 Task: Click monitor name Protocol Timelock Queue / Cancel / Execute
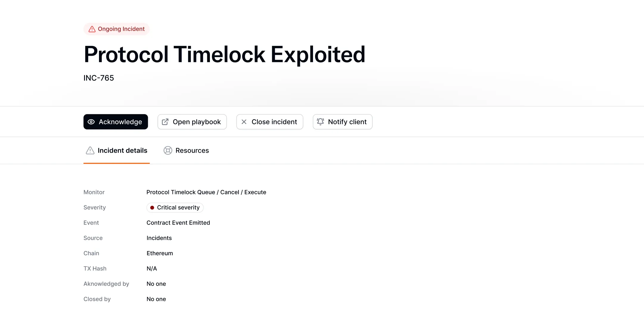(206, 192)
